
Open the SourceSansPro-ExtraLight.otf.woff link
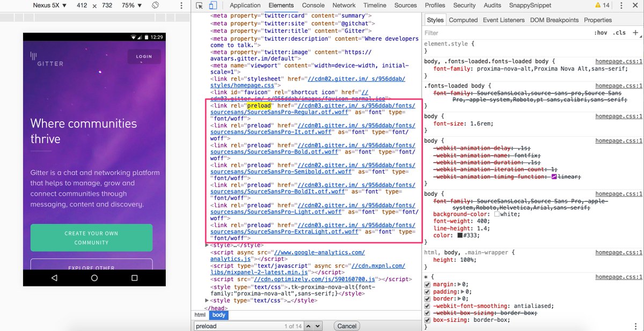pos(312,229)
